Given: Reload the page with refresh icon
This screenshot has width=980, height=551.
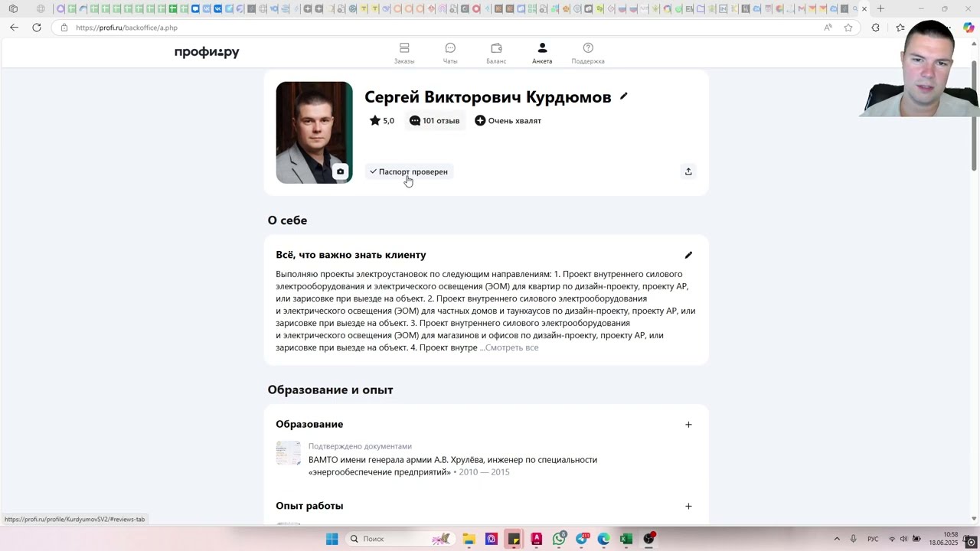Looking at the screenshot, I should tap(37, 28).
